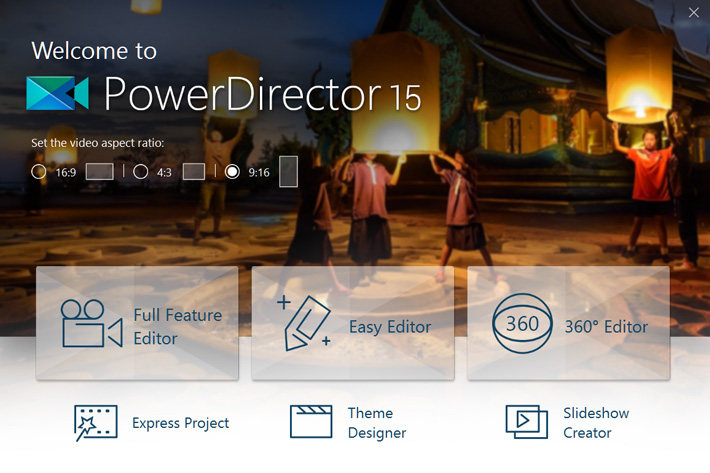Launch Easy Editor via its label
710x473 pixels.
click(390, 327)
